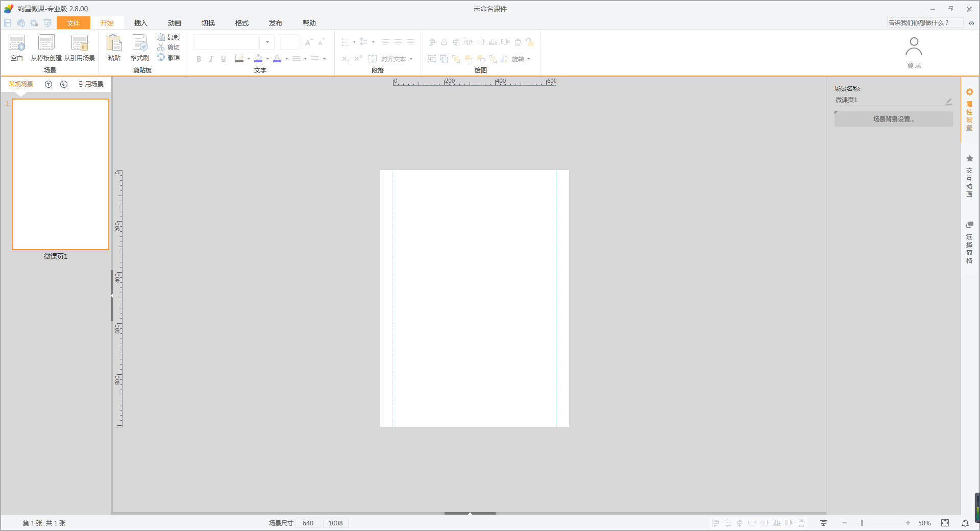The image size is (980, 531).
Task: Collapse the ribbon with top-right chevron
Action: [971, 23]
